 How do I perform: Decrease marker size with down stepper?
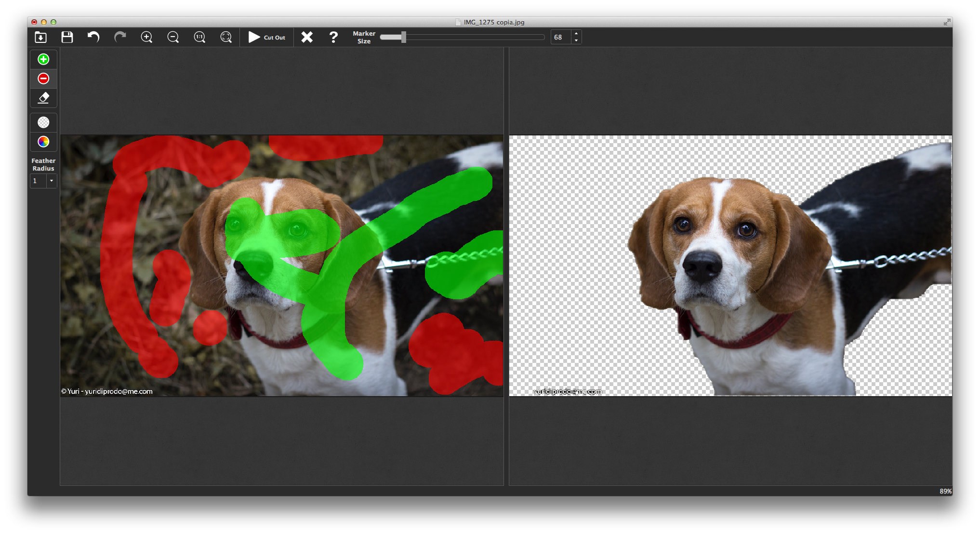tap(576, 40)
